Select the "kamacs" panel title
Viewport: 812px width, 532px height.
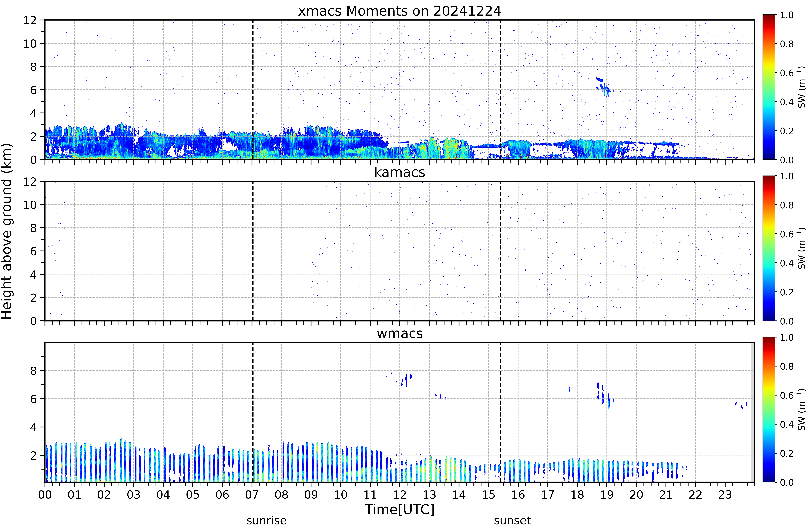point(400,172)
